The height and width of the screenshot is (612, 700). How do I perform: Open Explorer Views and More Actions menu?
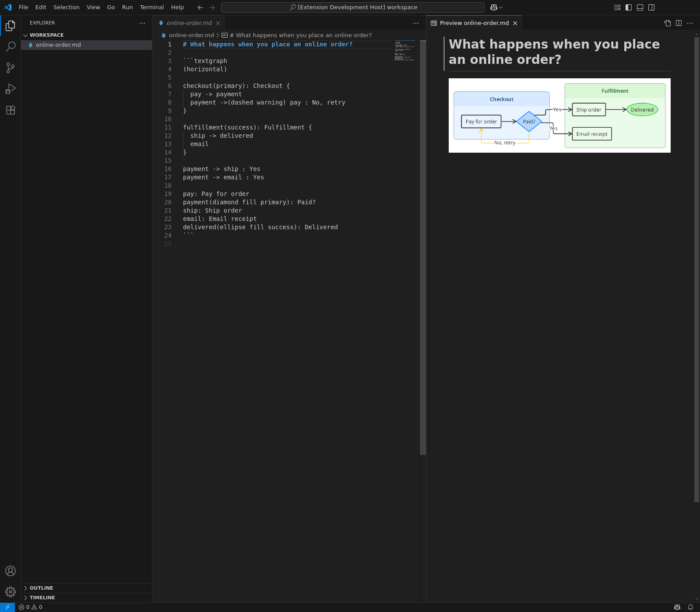tap(142, 23)
